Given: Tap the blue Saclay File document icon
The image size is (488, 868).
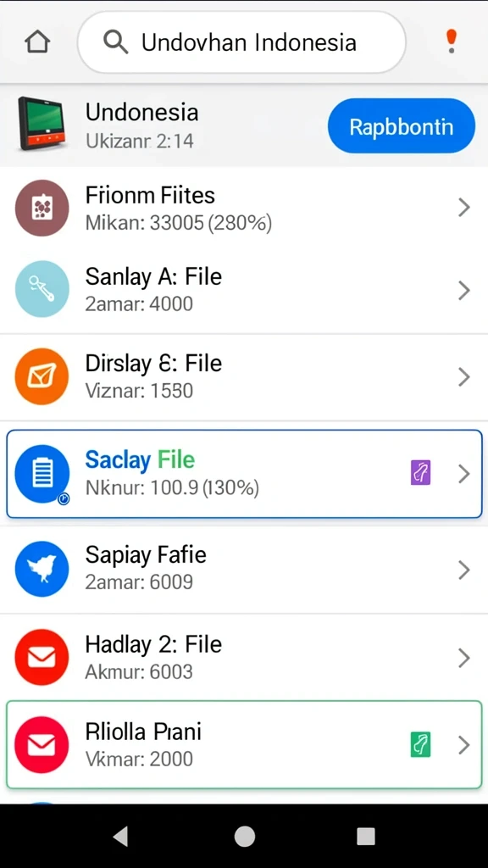Looking at the screenshot, I should coord(42,474).
